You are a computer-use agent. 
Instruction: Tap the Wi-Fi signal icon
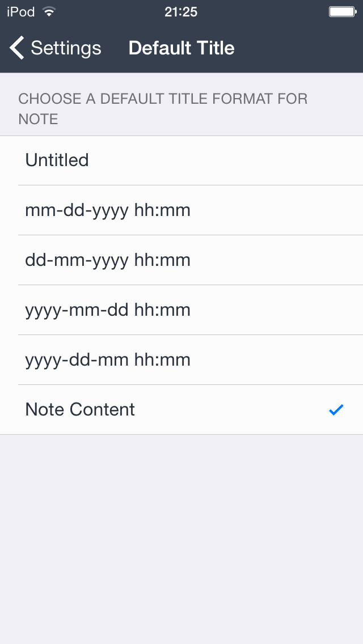click(x=49, y=12)
